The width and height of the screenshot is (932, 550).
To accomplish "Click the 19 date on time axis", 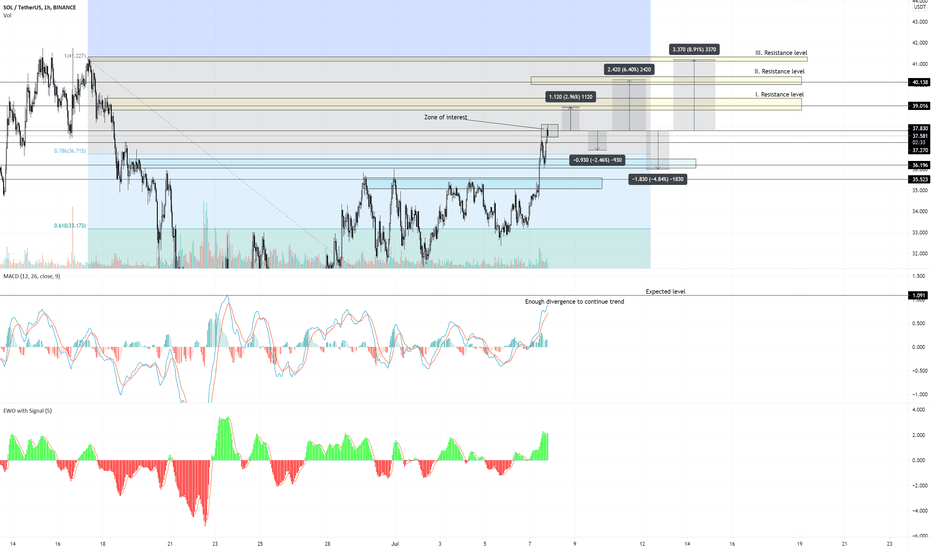I will (x=799, y=544).
